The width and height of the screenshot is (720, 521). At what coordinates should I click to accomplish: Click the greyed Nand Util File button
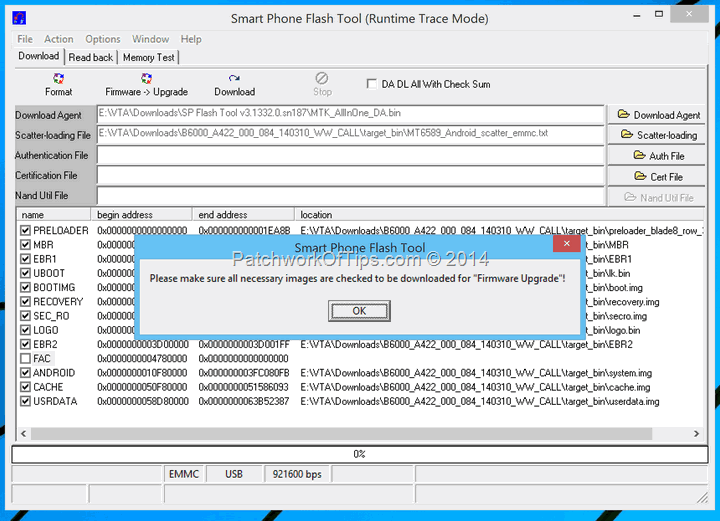click(x=657, y=197)
